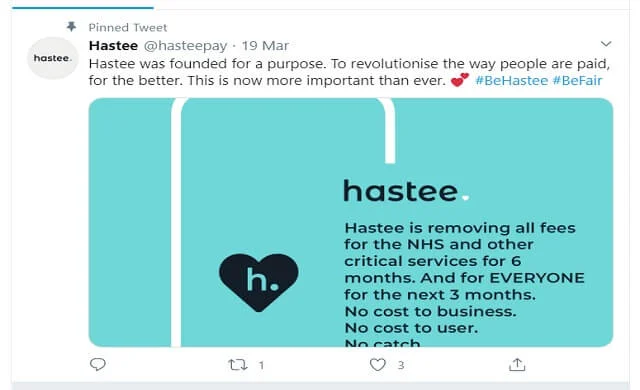Click the dark heart 'h.' logo

pos(259,282)
